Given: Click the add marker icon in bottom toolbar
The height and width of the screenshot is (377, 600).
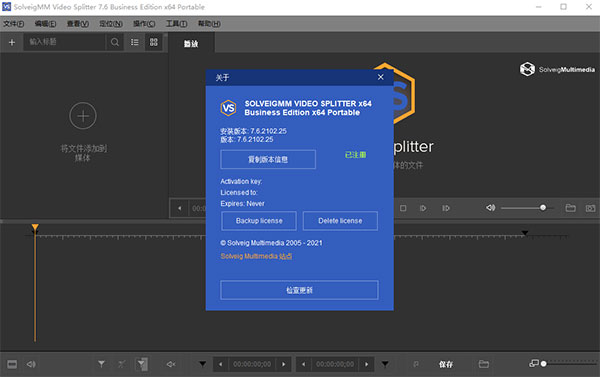Looking at the screenshot, I should [x=101, y=364].
